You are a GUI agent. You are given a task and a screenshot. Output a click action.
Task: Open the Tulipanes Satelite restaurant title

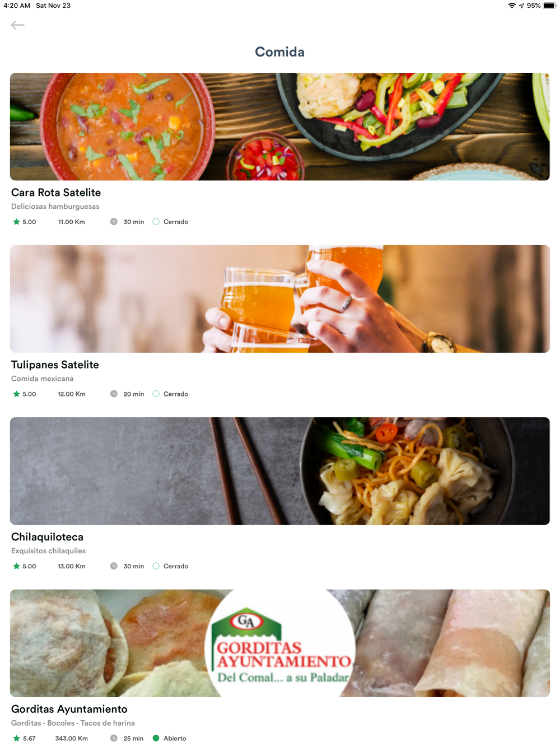click(x=55, y=365)
